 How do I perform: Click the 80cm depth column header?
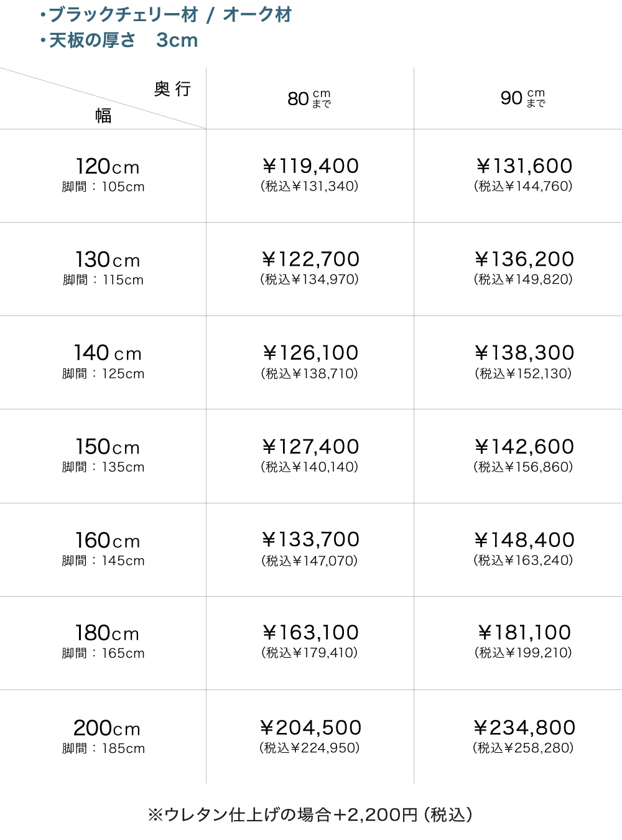309,98
